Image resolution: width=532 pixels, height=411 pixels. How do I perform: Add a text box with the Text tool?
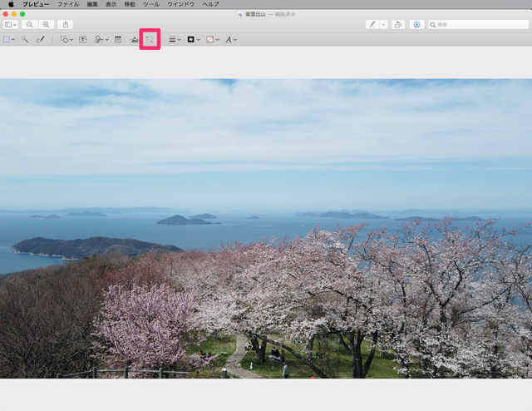[82, 39]
